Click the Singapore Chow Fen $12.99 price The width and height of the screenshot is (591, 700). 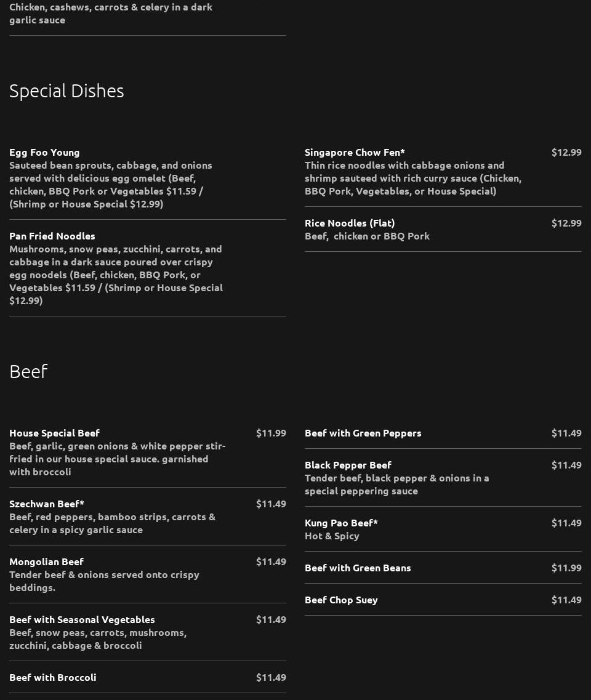[x=566, y=152]
